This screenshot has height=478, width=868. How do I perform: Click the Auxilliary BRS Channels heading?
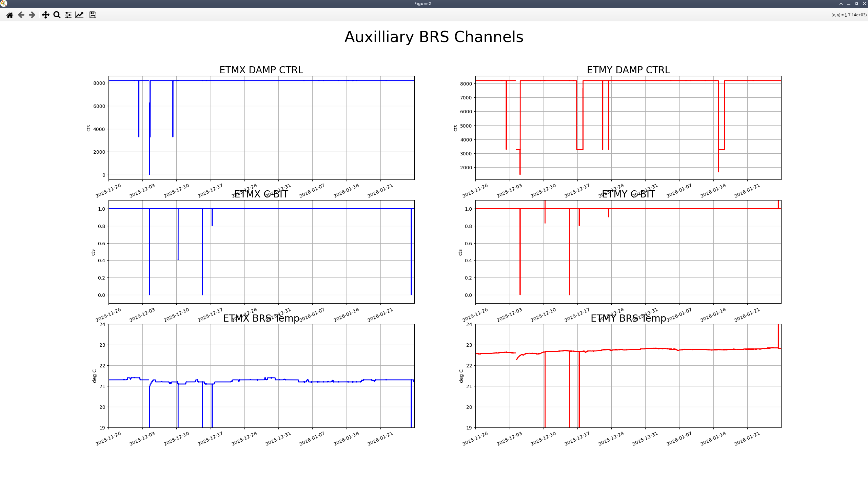[x=434, y=37]
